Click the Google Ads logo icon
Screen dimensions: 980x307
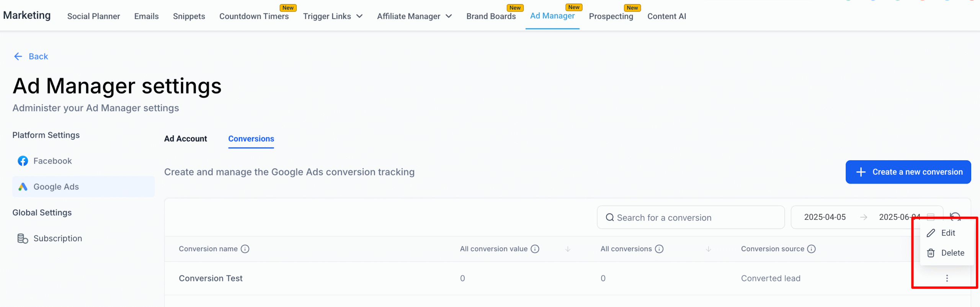(23, 187)
